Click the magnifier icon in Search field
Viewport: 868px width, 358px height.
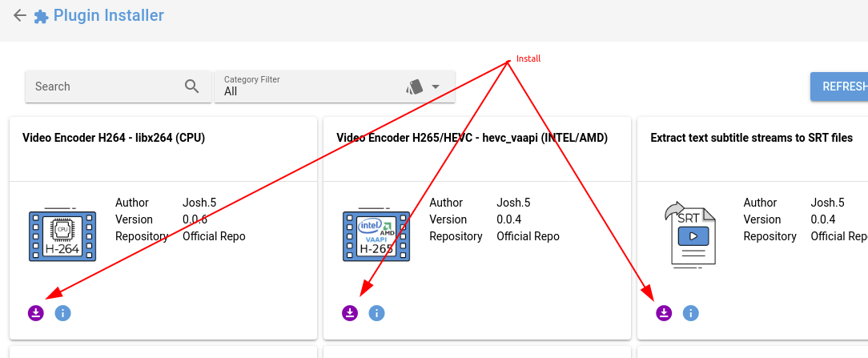pos(192,86)
